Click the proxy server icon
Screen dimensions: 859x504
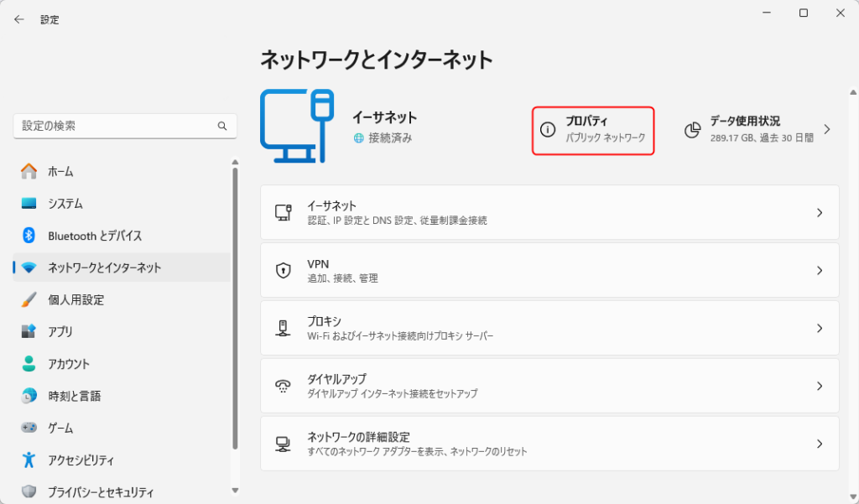284,329
